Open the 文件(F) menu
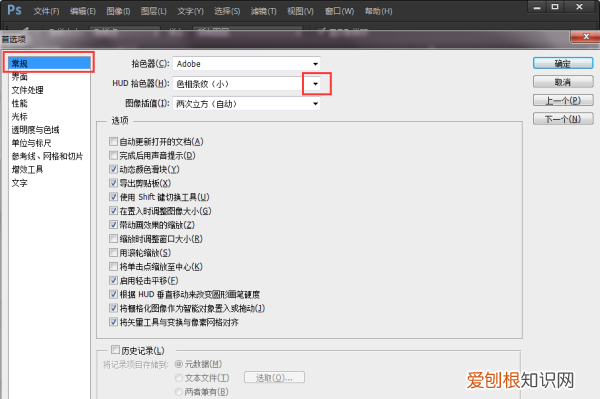The image size is (600, 399). (x=46, y=11)
